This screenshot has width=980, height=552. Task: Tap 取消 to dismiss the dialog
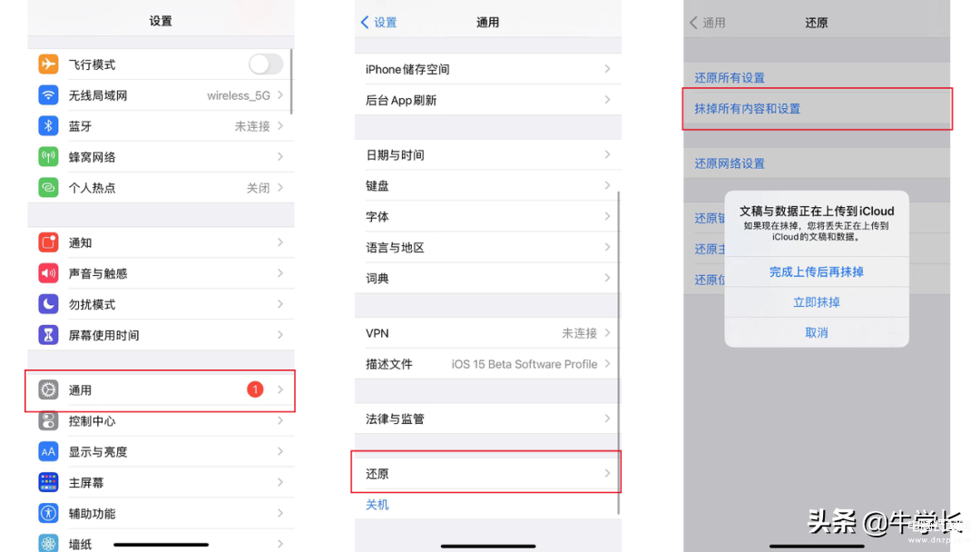click(817, 332)
